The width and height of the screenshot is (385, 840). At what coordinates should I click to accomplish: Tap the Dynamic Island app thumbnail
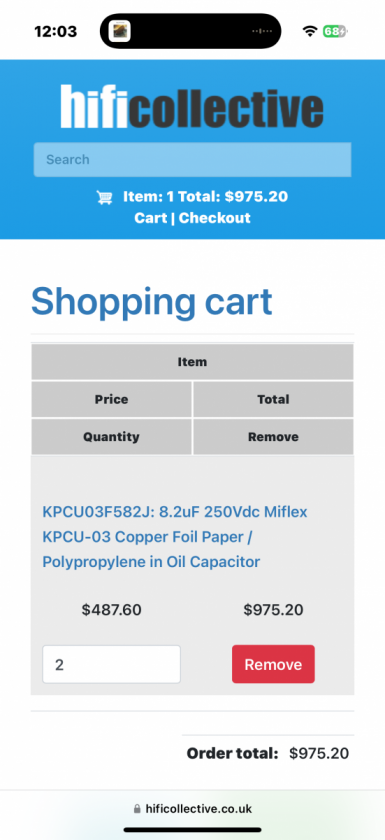[119, 31]
